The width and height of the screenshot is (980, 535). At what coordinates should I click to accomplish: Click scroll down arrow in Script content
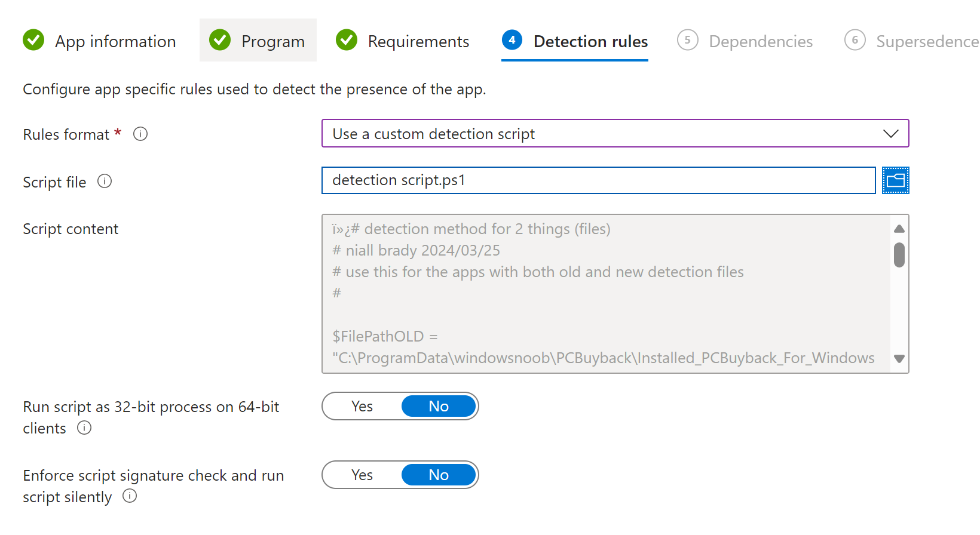[899, 359]
